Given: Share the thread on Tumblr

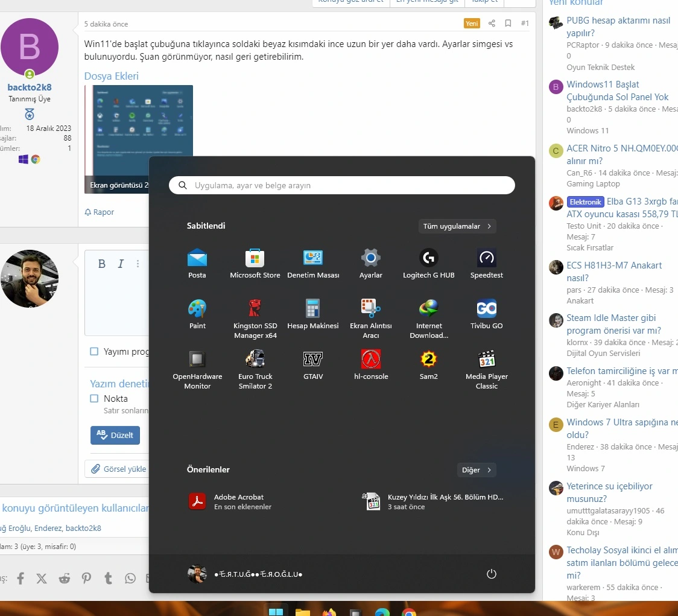Looking at the screenshot, I should tap(108, 579).
